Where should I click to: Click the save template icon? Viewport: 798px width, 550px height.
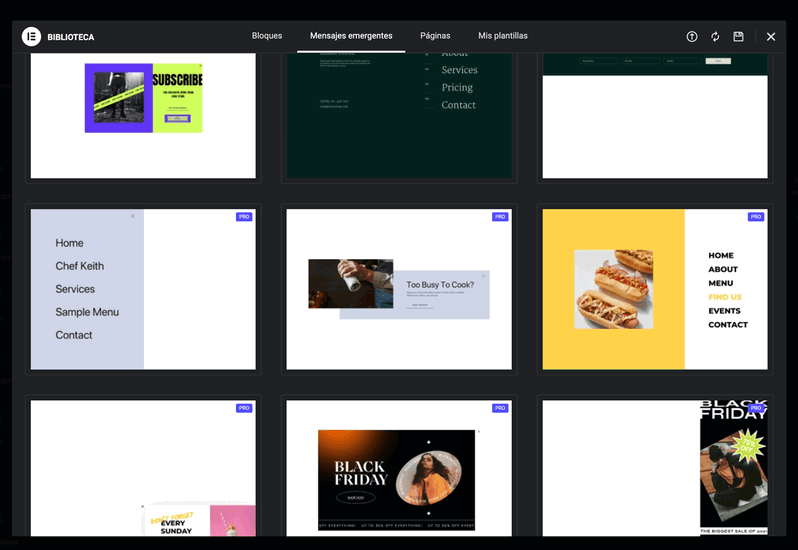point(738,37)
